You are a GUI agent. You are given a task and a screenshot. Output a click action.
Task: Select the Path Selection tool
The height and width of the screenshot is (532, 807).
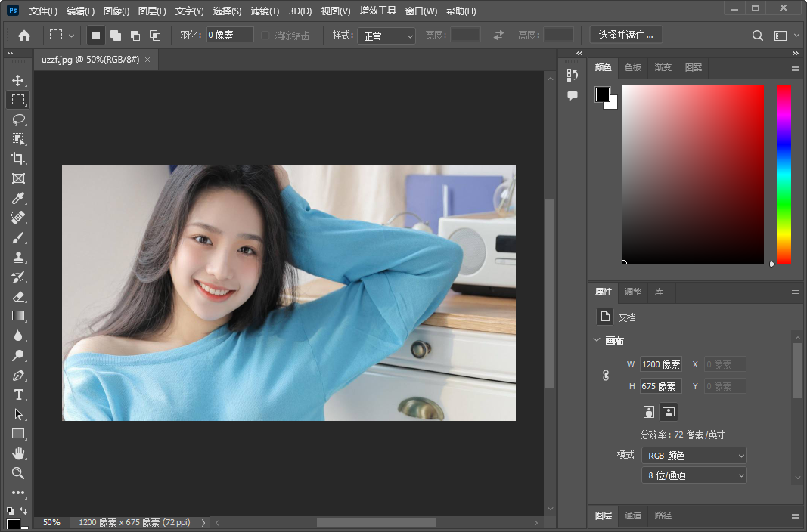[18, 414]
